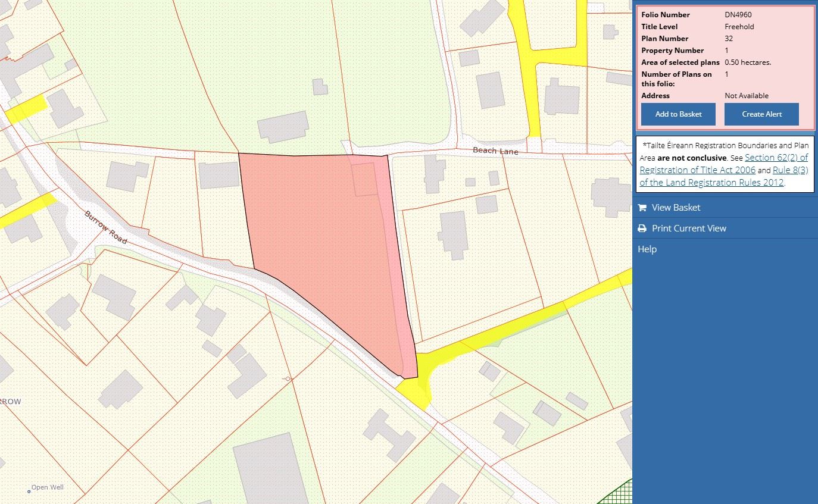The image size is (818, 504).
Task: Click the printer icon
Action: (642, 228)
